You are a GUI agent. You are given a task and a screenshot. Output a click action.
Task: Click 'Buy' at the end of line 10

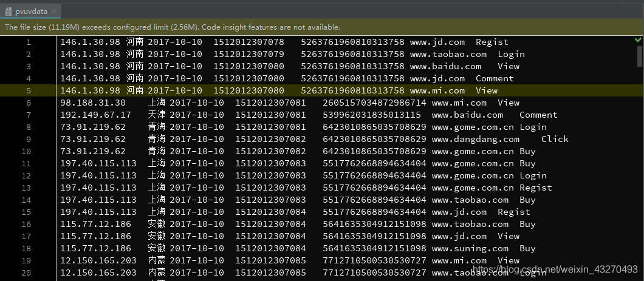527,151
